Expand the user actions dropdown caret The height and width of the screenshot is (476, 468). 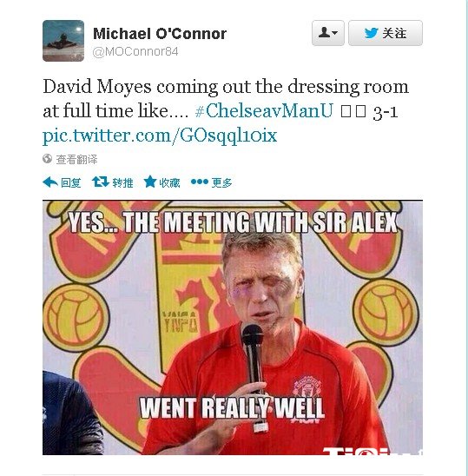335,33
